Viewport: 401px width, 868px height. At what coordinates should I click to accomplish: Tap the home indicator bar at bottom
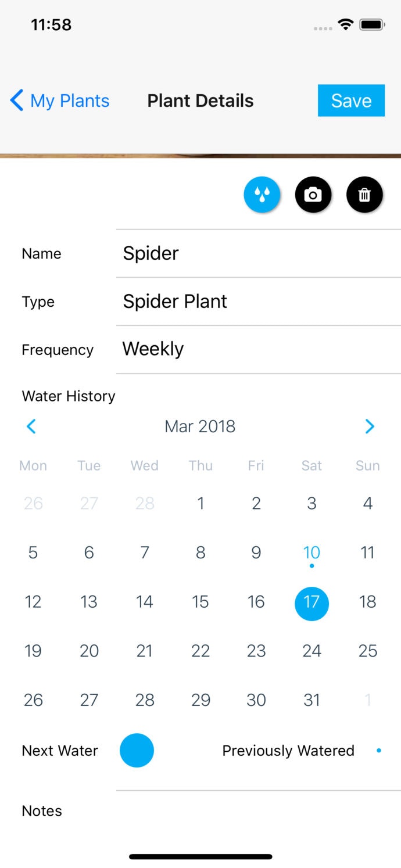coord(201,856)
